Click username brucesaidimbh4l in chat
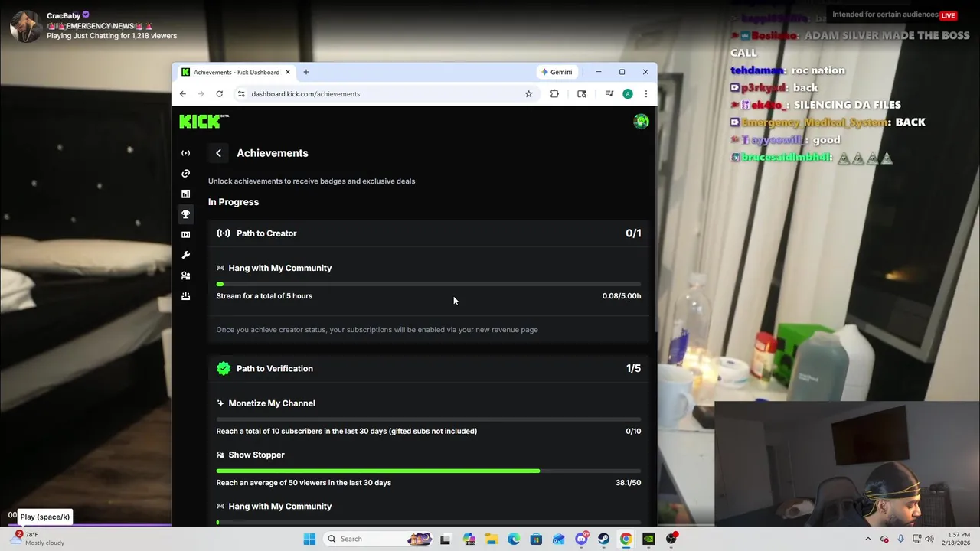This screenshot has width=980, height=551. pyautogui.click(x=787, y=158)
